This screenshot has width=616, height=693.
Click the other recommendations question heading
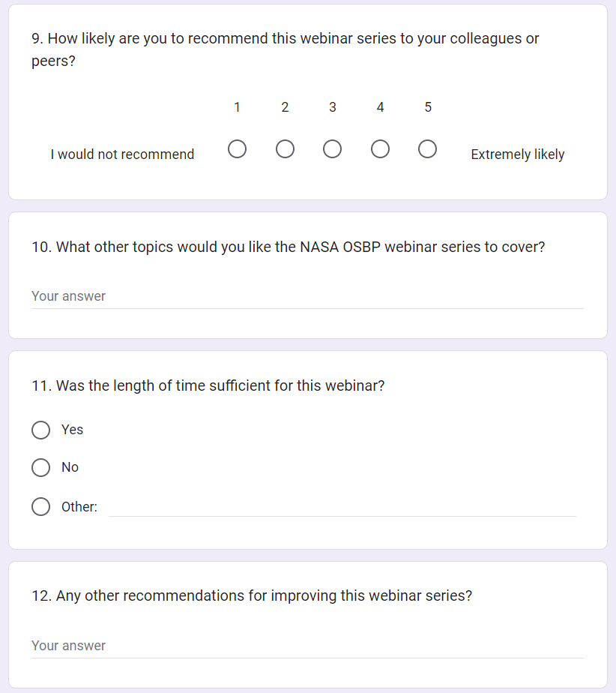tap(252, 596)
